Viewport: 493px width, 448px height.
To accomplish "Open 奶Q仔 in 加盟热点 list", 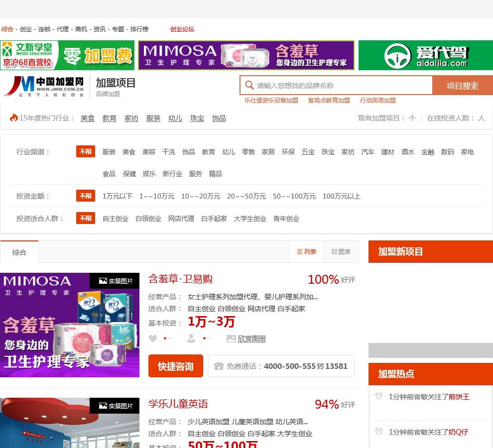I will point(458,432).
